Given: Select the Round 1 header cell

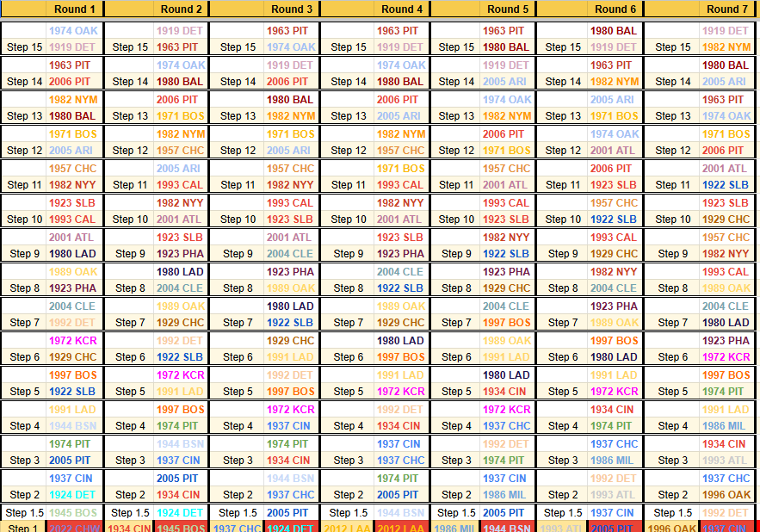Looking at the screenshot, I should 75,9.
